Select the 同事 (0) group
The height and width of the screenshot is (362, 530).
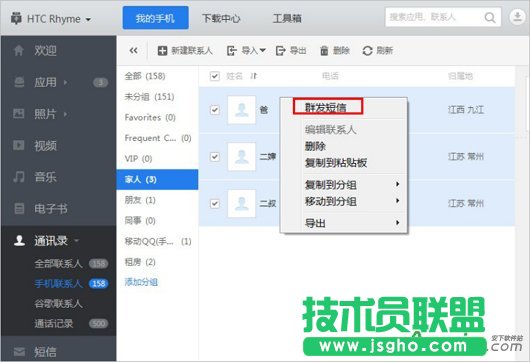157,221
